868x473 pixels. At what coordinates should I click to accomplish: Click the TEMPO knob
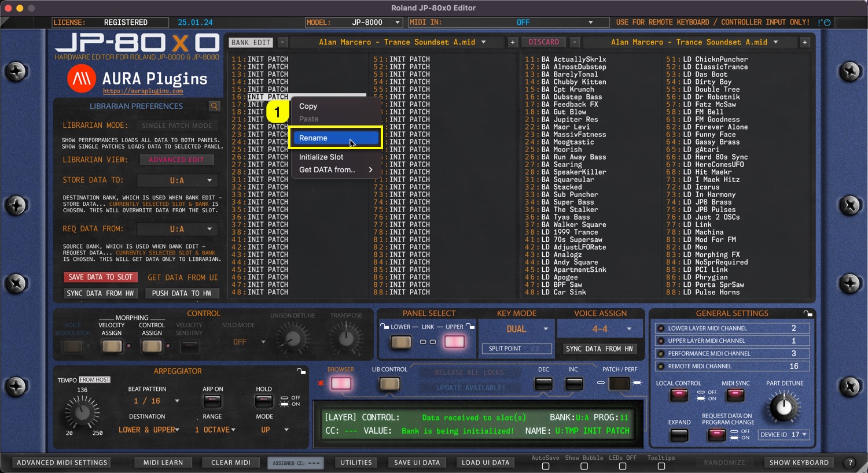coord(82,412)
